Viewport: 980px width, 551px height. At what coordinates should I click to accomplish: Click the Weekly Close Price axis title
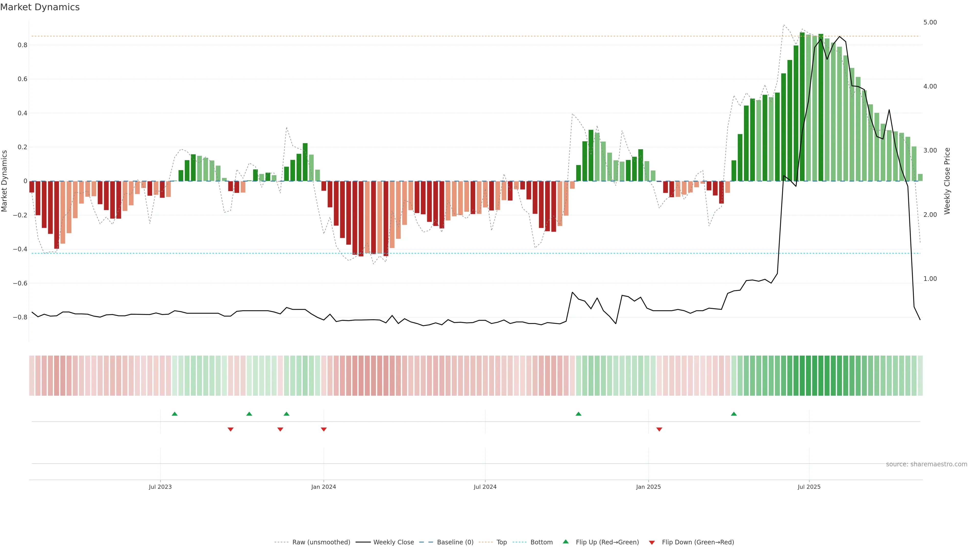(x=947, y=181)
